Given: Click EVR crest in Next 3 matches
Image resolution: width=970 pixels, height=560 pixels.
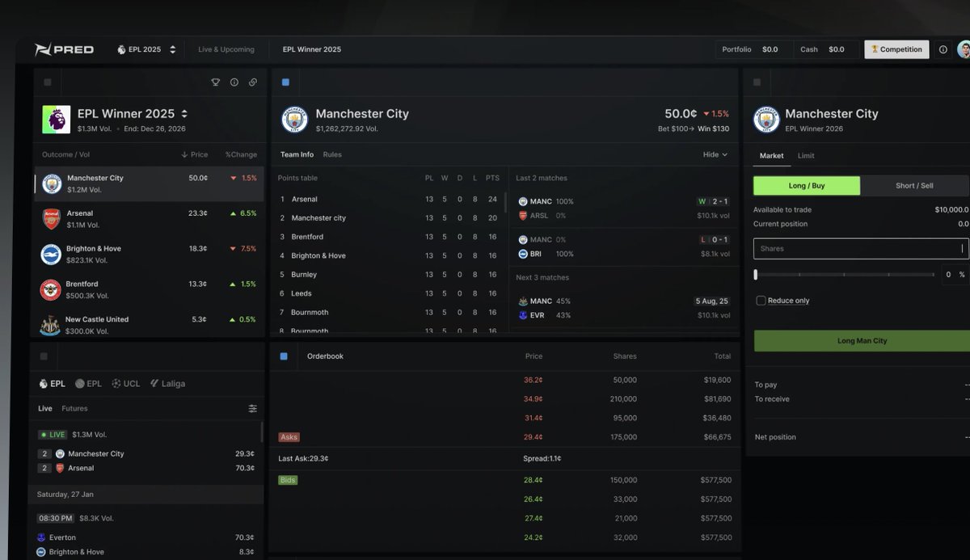Looking at the screenshot, I should tap(523, 315).
